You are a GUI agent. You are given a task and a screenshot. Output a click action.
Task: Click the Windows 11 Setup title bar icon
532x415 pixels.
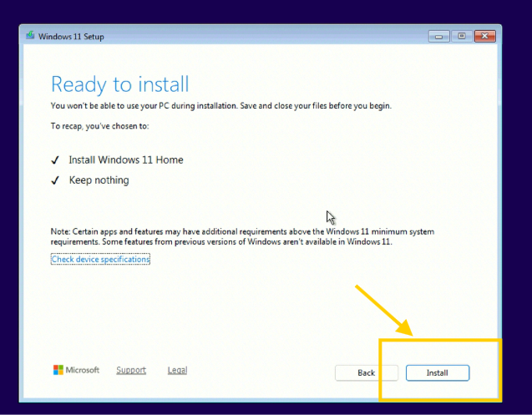30,36
